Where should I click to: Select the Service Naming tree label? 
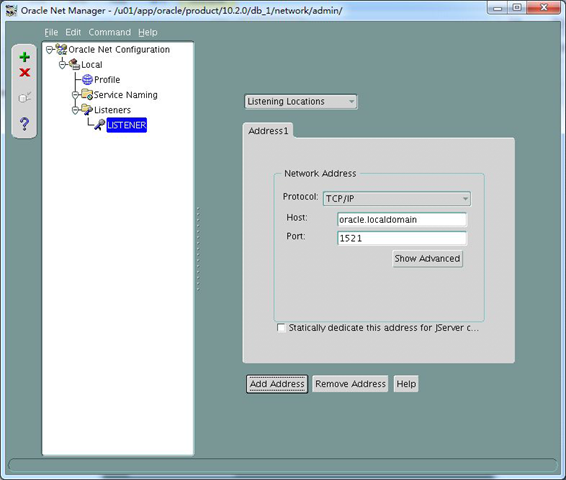[x=126, y=95]
